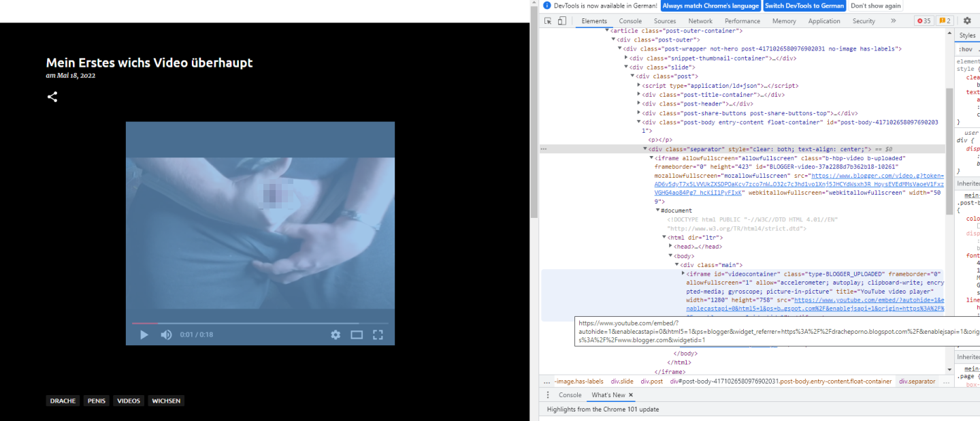Switch to the Elements tab

coord(594,21)
